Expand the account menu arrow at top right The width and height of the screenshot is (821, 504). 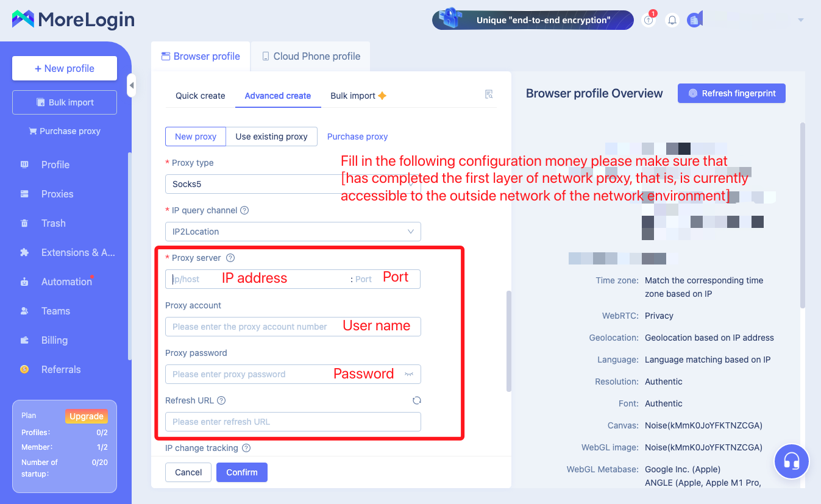(x=801, y=20)
